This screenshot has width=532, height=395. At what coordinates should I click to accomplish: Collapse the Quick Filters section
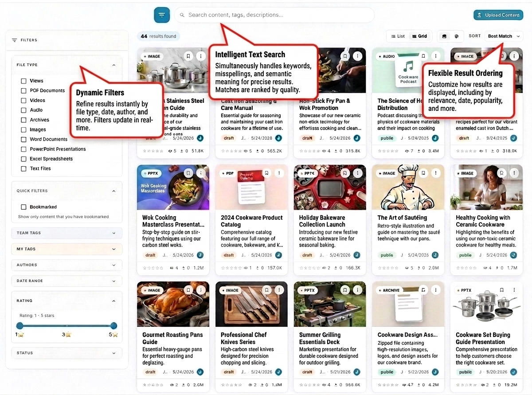tap(114, 191)
